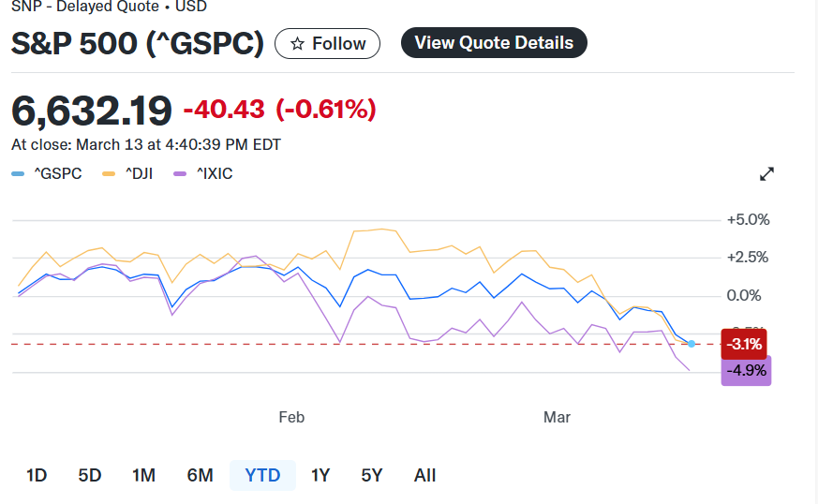Switch chart to 1M range
Image resolution: width=818 pixels, height=504 pixels.
143,475
